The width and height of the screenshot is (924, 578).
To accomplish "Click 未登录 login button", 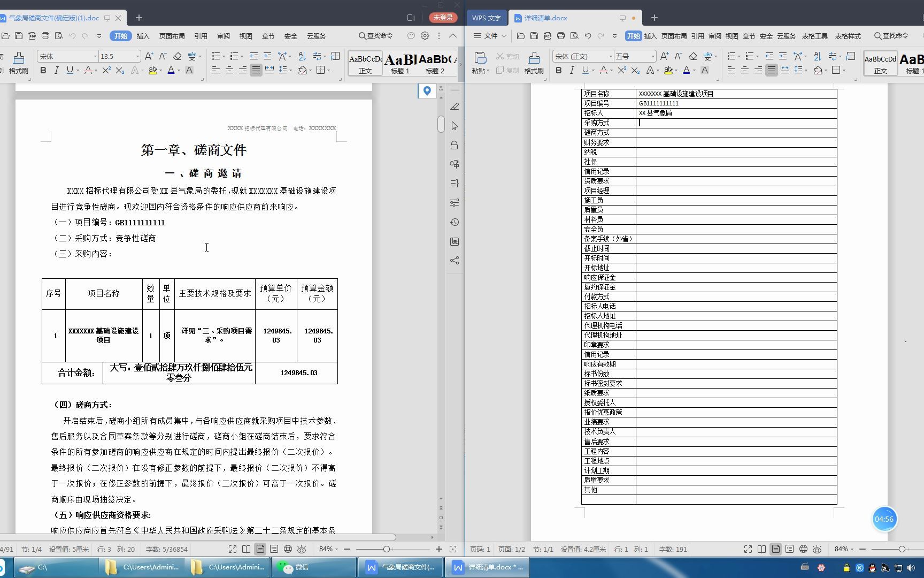I will (443, 18).
